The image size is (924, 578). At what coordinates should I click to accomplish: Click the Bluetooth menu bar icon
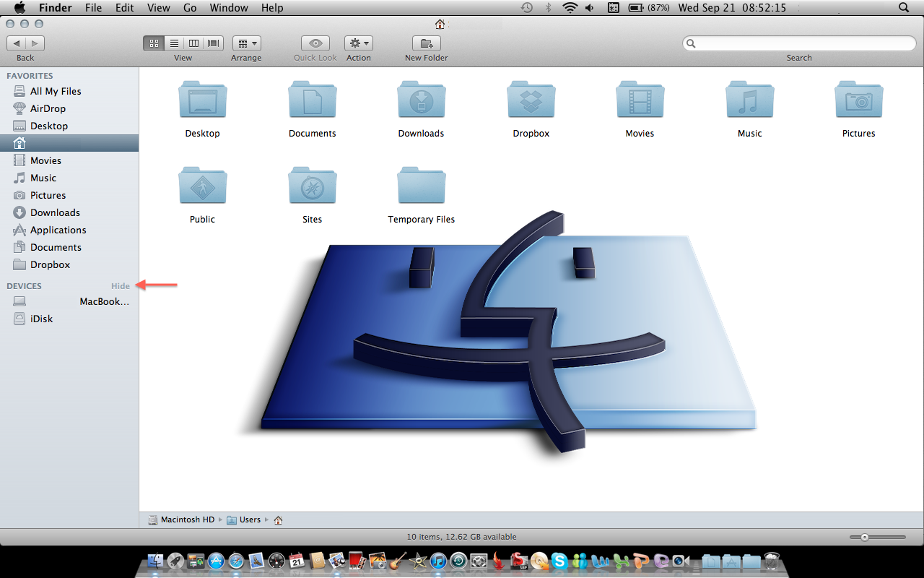click(x=548, y=8)
